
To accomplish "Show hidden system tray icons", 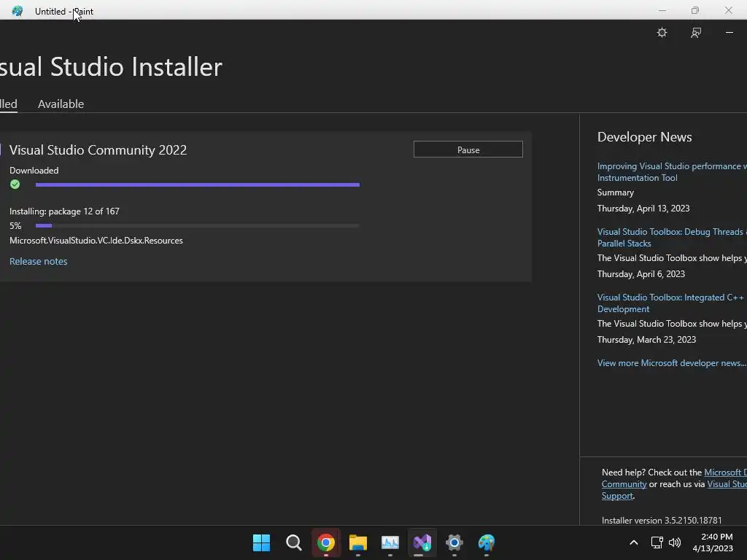I will (x=634, y=542).
